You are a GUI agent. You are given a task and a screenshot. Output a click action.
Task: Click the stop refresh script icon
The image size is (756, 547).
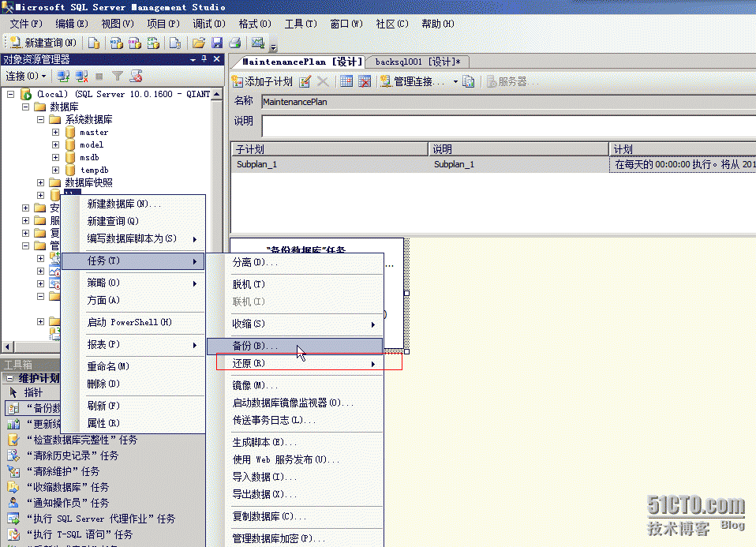pos(137,77)
